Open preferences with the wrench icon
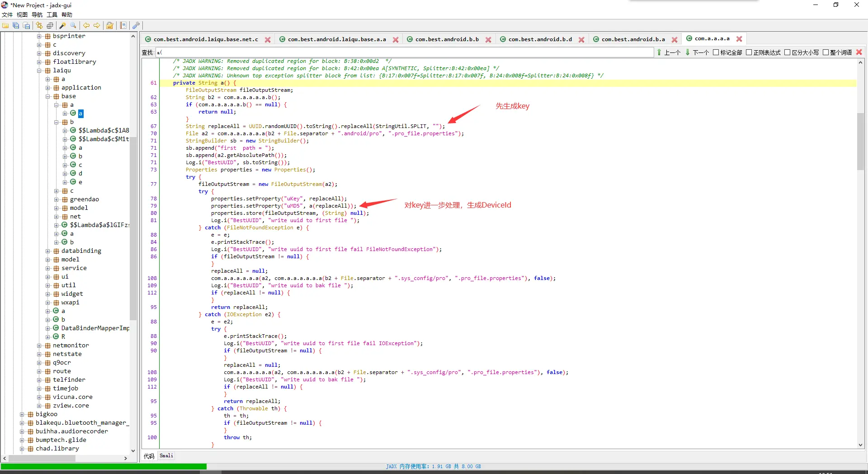868x474 pixels. [136, 26]
